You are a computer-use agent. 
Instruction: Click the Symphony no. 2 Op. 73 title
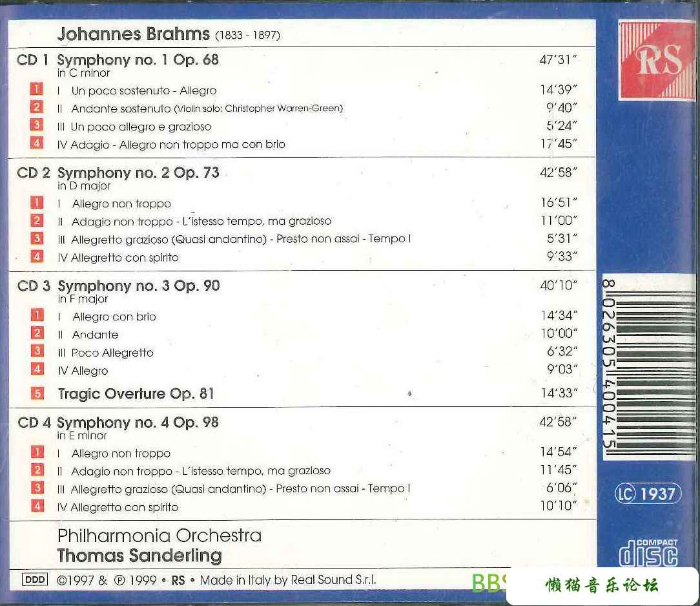click(x=138, y=173)
